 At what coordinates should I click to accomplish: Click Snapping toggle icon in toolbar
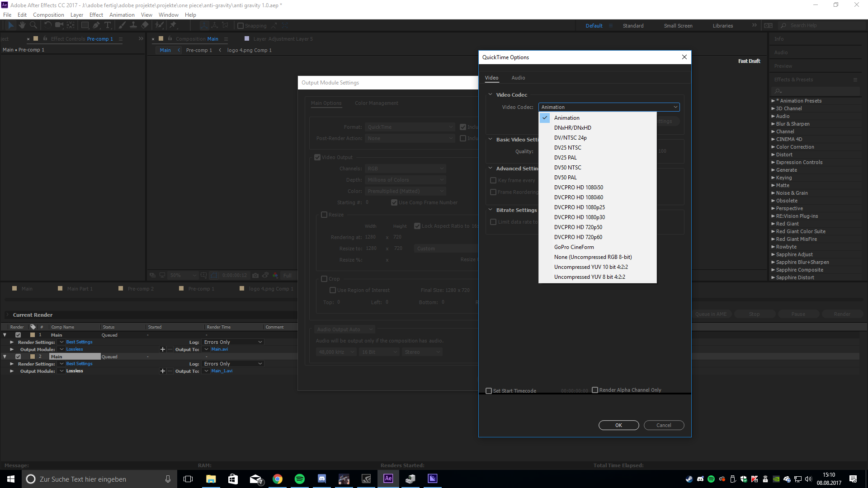pos(241,26)
